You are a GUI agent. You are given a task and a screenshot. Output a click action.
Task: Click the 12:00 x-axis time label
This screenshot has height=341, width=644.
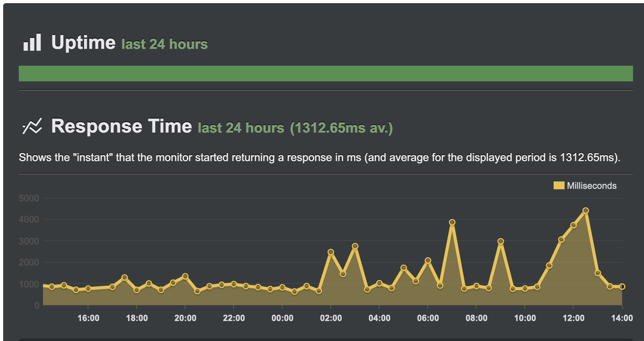[x=574, y=318]
